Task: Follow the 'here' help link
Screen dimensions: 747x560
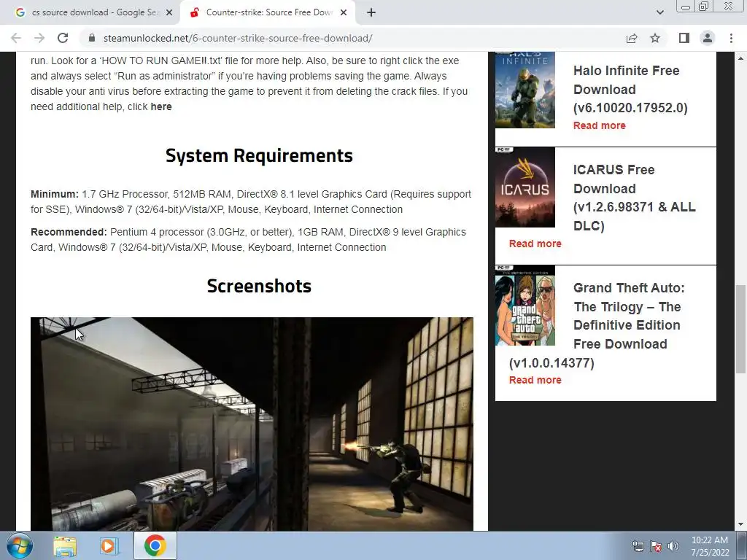Action: tap(161, 106)
